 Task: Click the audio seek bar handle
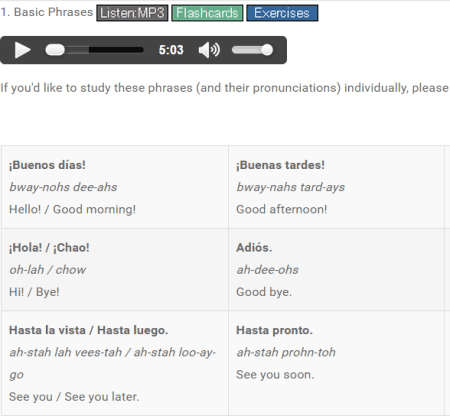click(55, 50)
